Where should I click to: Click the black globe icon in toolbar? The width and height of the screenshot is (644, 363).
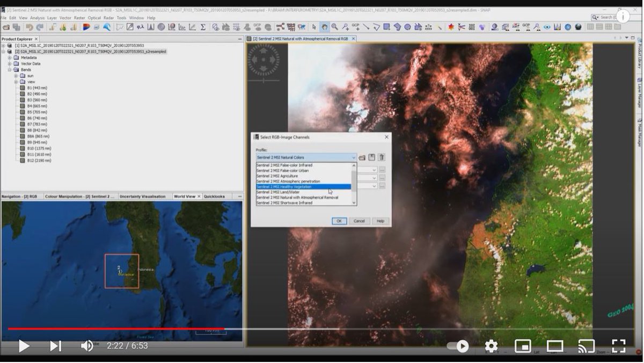pos(578,27)
